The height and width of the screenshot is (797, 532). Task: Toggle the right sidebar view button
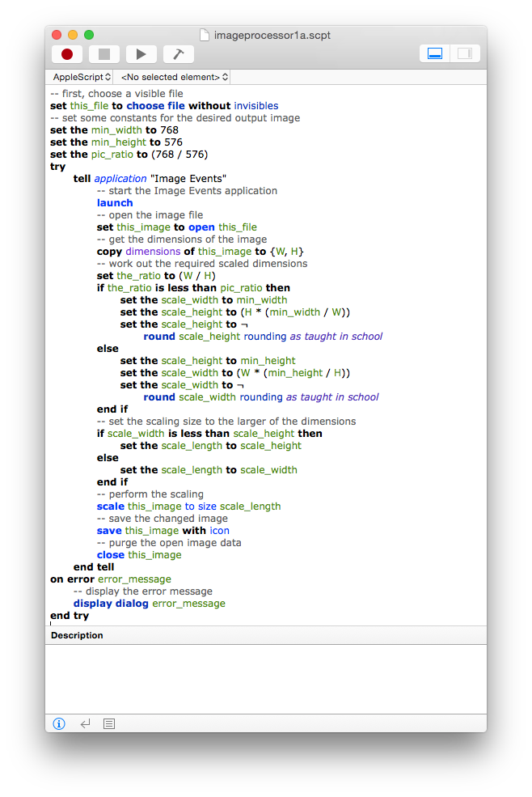465,54
